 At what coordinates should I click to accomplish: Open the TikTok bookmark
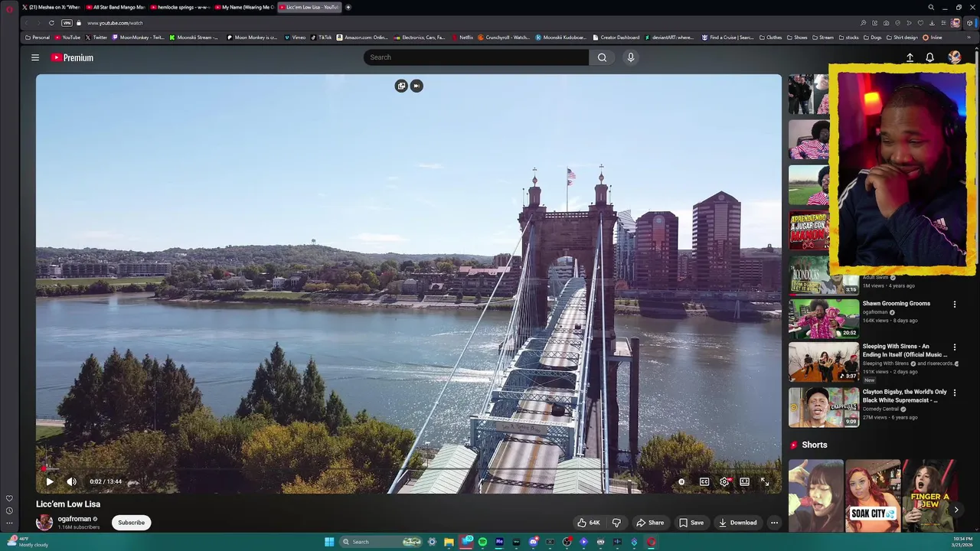322,37
